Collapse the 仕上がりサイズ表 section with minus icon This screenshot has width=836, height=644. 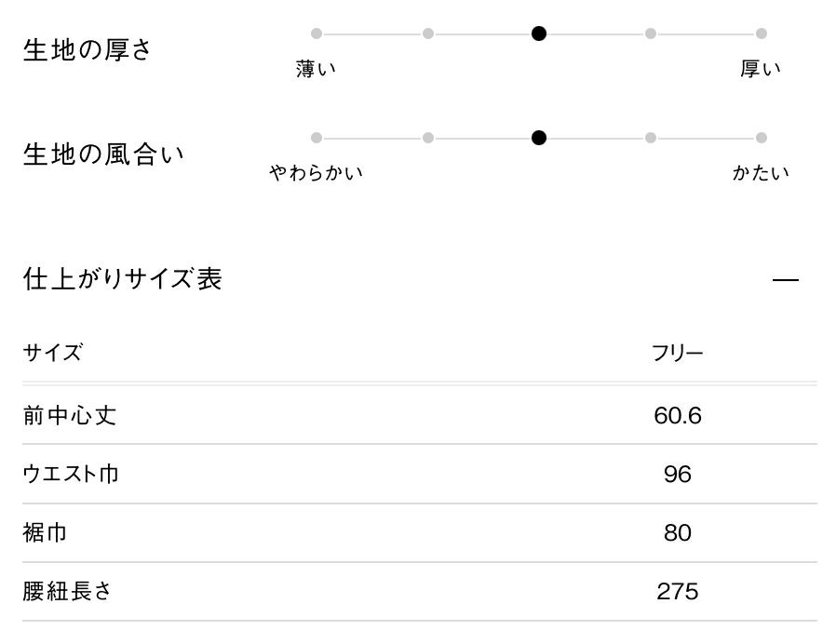click(x=786, y=279)
